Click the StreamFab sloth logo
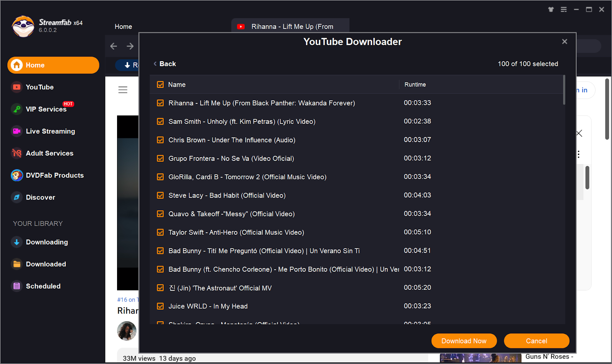Image resolution: width=612 pixels, height=364 pixels. pos(23,26)
